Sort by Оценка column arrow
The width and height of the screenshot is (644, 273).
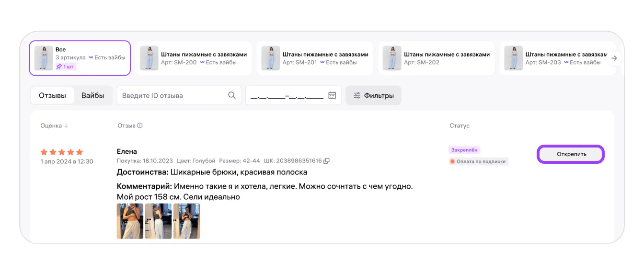point(66,126)
